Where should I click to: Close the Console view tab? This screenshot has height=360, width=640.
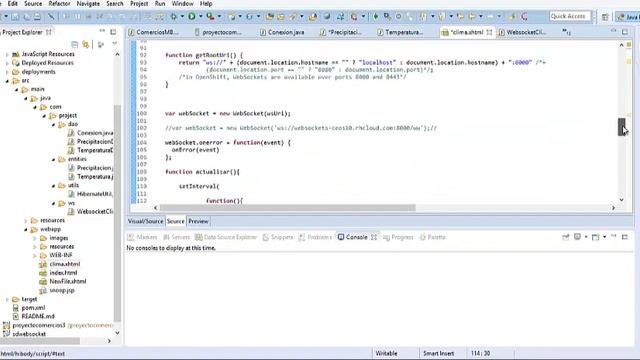(x=373, y=237)
